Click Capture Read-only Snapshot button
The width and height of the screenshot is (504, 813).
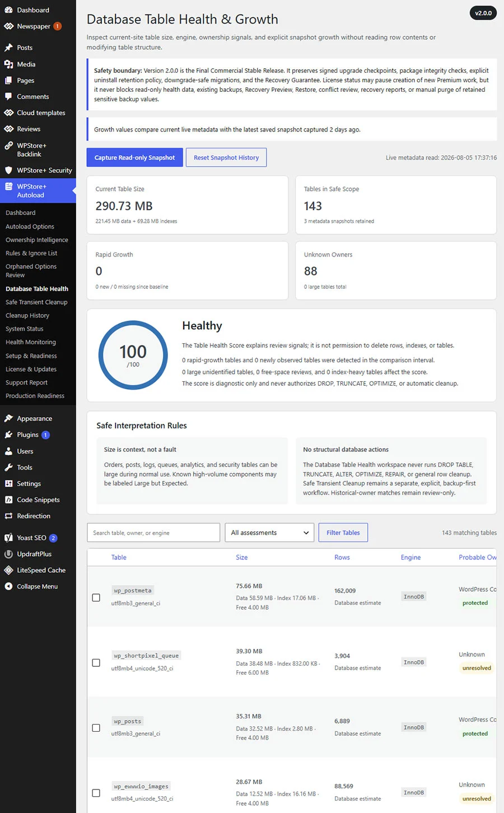pos(134,157)
